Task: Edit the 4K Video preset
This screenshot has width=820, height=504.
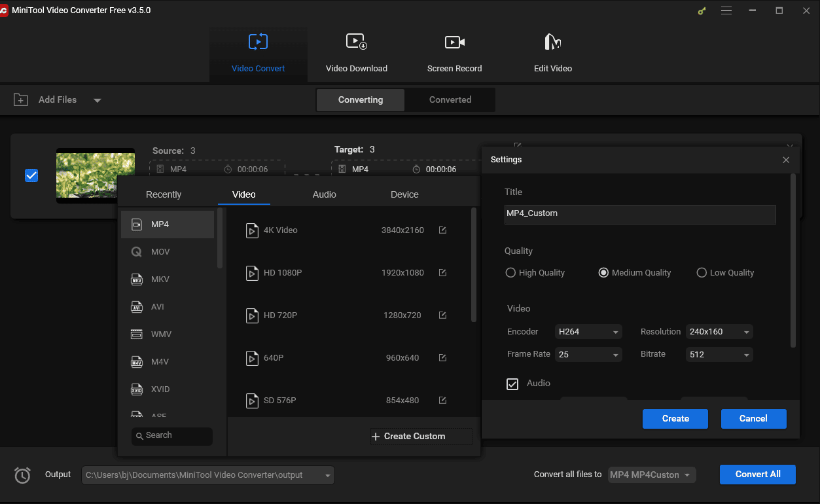Action: click(x=442, y=230)
